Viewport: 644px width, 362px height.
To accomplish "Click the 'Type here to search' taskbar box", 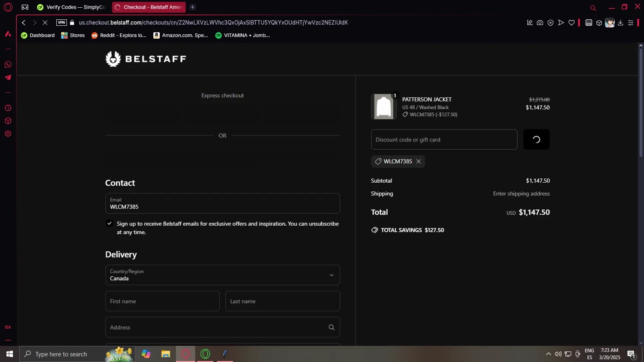I will pyautogui.click(x=77, y=354).
